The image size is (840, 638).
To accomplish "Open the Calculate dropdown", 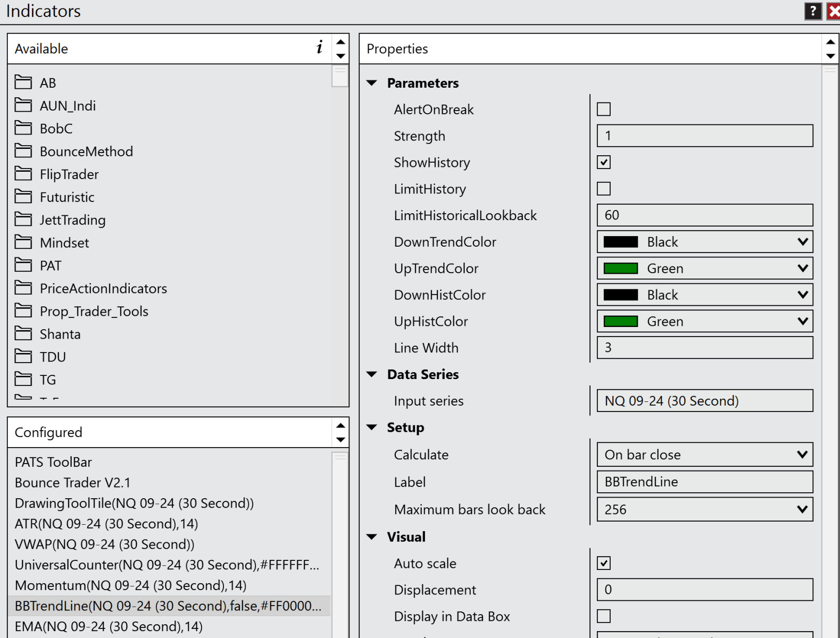I will point(705,455).
